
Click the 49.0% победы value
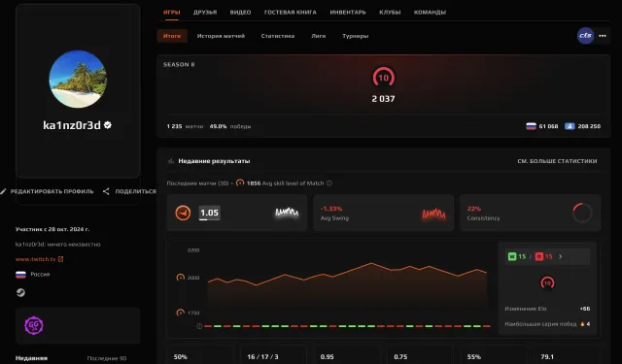(x=230, y=126)
